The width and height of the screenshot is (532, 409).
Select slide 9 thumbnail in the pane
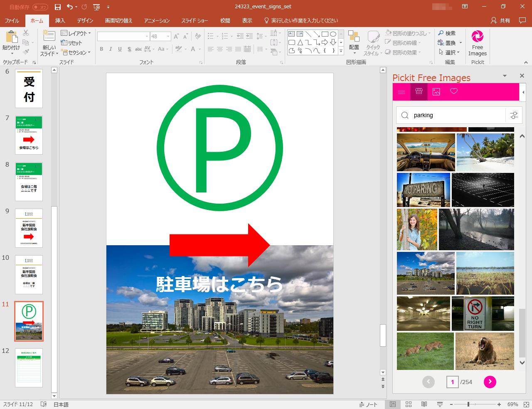(29, 228)
